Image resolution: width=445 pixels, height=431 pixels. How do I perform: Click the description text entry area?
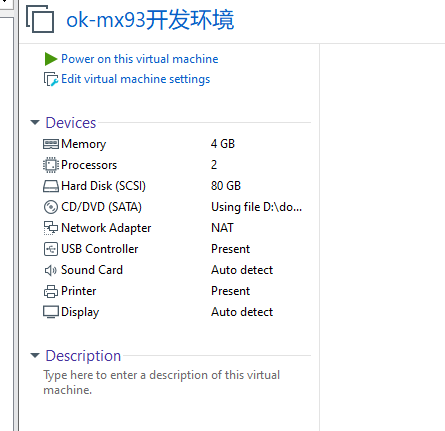(x=162, y=382)
